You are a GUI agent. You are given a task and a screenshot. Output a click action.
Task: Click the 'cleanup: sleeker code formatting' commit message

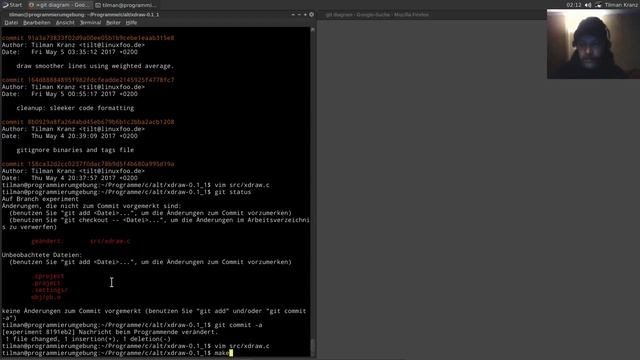pos(75,108)
